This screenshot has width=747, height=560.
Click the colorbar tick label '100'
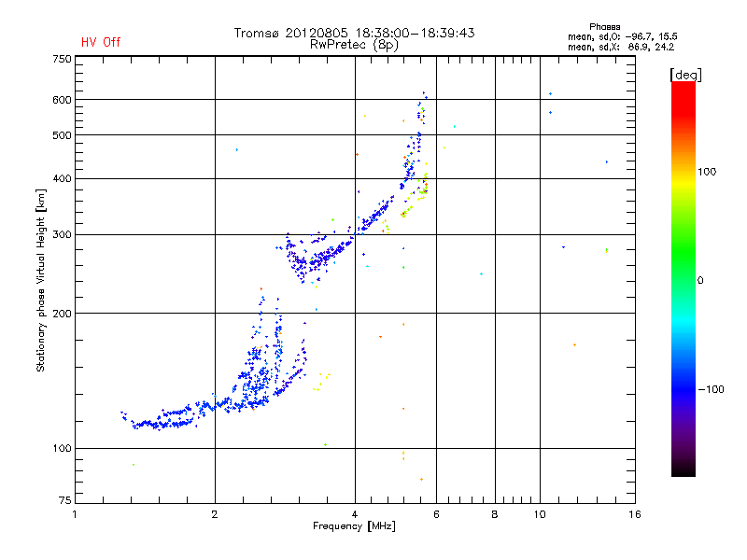click(707, 172)
